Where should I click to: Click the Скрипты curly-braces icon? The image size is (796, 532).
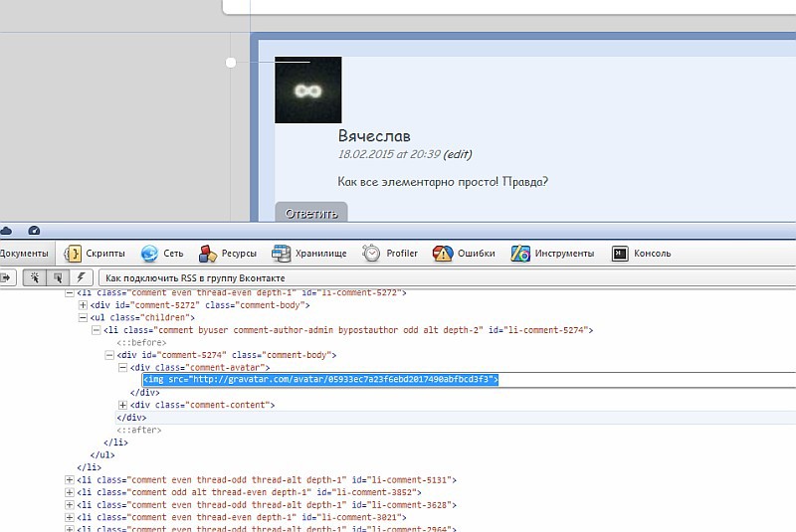point(73,253)
